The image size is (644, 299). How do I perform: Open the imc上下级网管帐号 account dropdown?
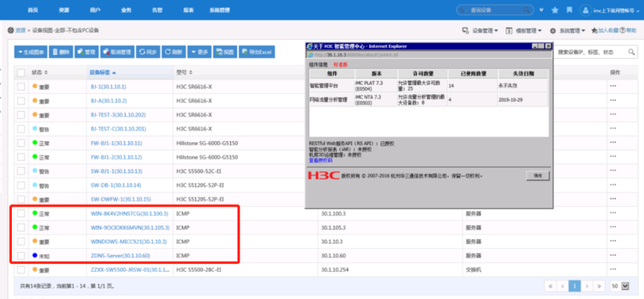click(x=616, y=10)
